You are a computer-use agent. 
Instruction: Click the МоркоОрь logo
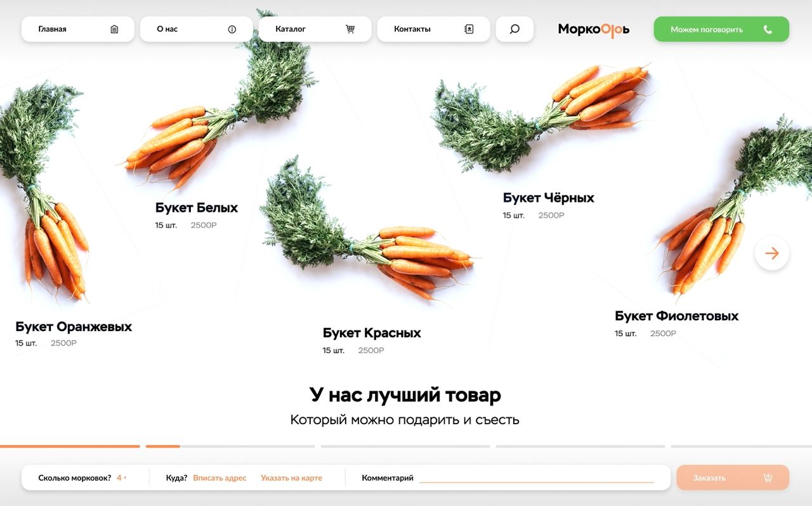tap(594, 30)
